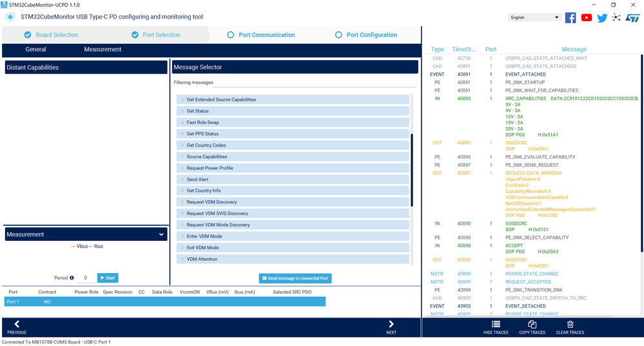Go to Next page arrow
644x346 pixels.
point(391,324)
